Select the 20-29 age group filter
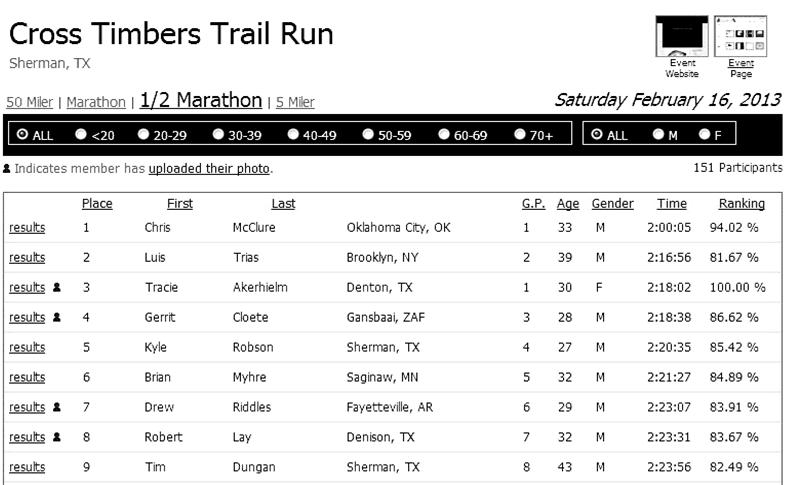Screen dimensions: 786x485 point(144,135)
